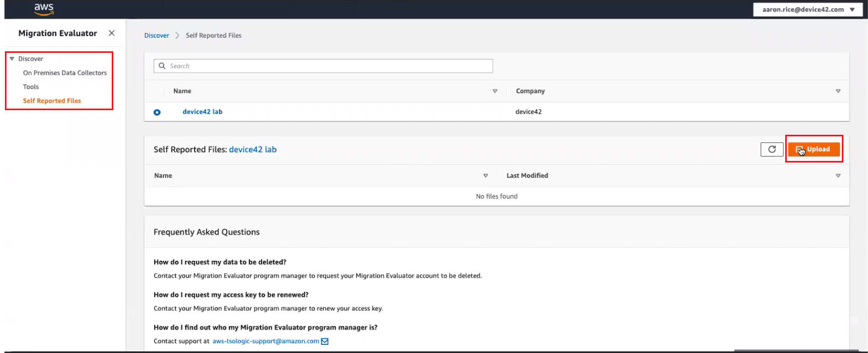Sort by Company column arrow
The width and height of the screenshot is (868, 353).
pyautogui.click(x=838, y=91)
